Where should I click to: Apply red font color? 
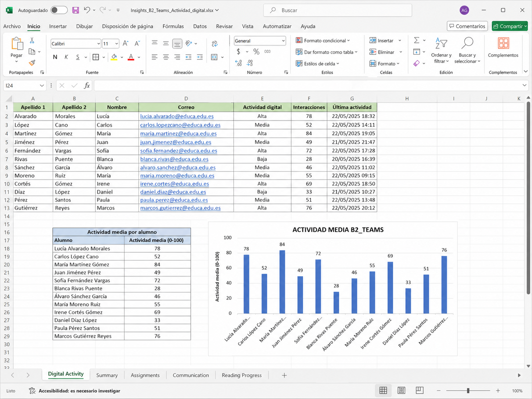131,57
